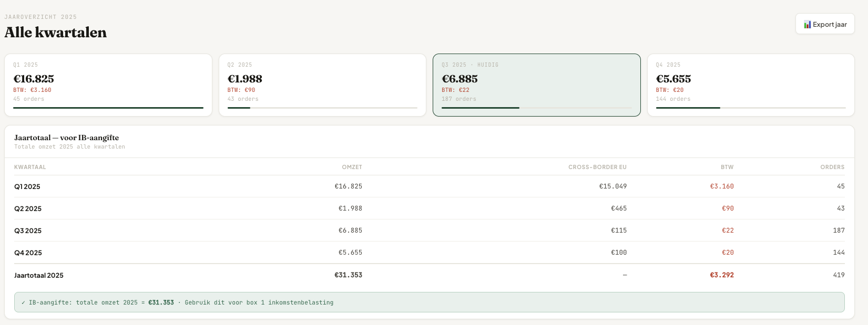Image resolution: width=868 pixels, height=325 pixels.
Task: Select the Q2 2025 table row
Action: point(429,208)
